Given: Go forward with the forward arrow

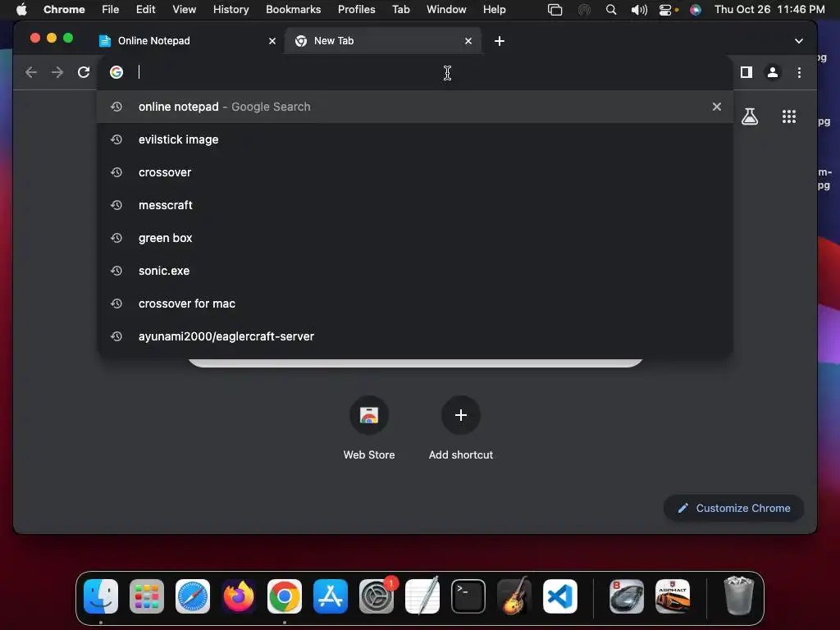Looking at the screenshot, I should 57,72.
